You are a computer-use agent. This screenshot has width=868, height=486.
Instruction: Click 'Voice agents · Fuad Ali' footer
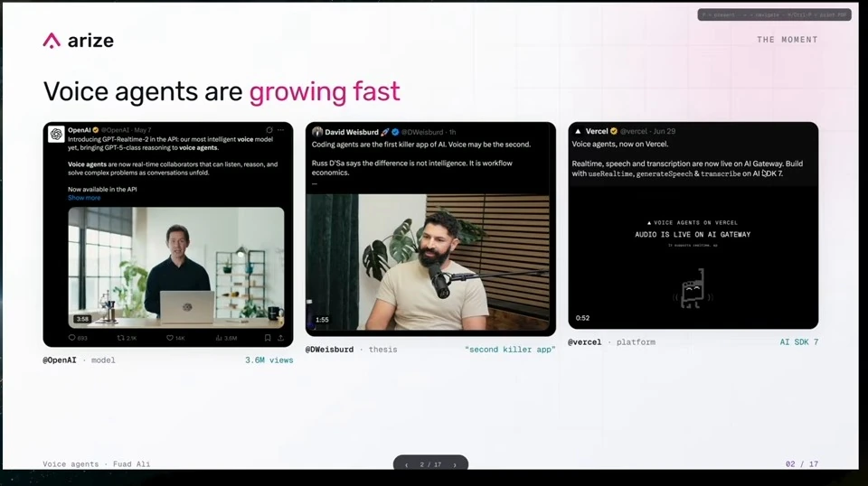[x=97, y=464]
